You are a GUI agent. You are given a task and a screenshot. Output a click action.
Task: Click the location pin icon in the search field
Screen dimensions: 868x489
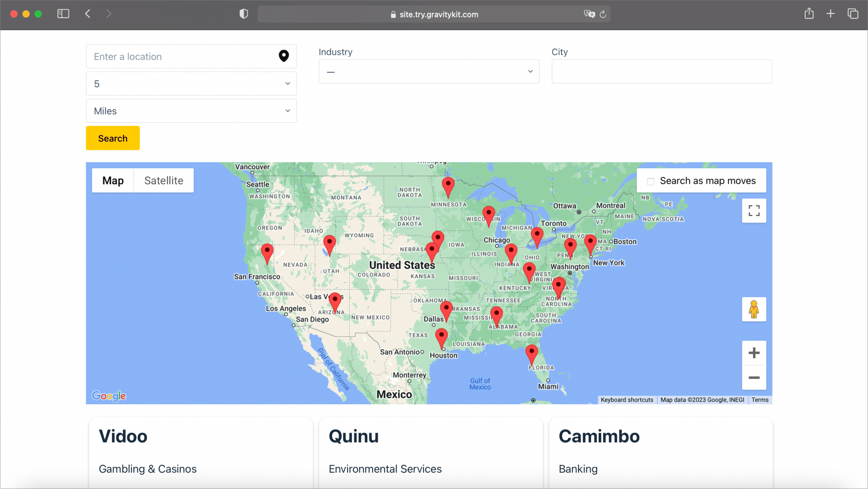(x=284, y=56)
